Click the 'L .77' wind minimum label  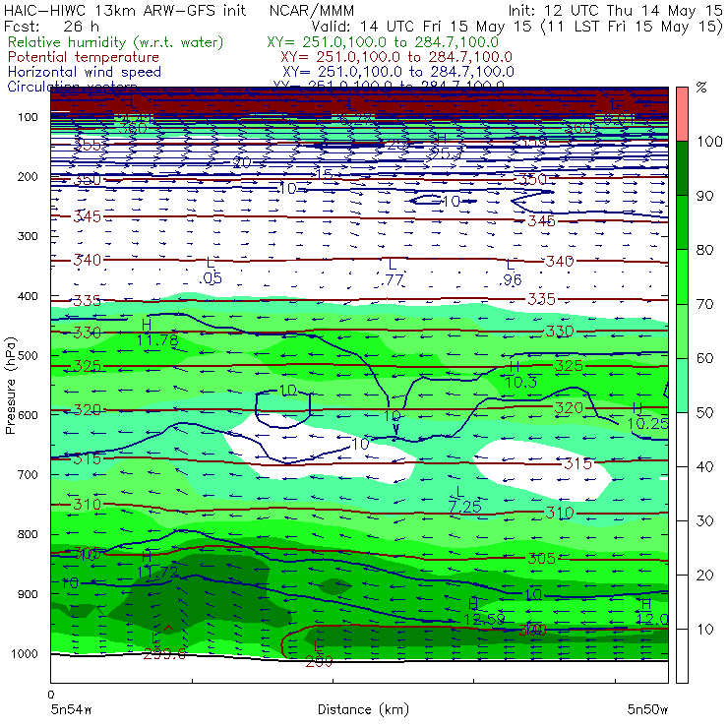(393, 273)
